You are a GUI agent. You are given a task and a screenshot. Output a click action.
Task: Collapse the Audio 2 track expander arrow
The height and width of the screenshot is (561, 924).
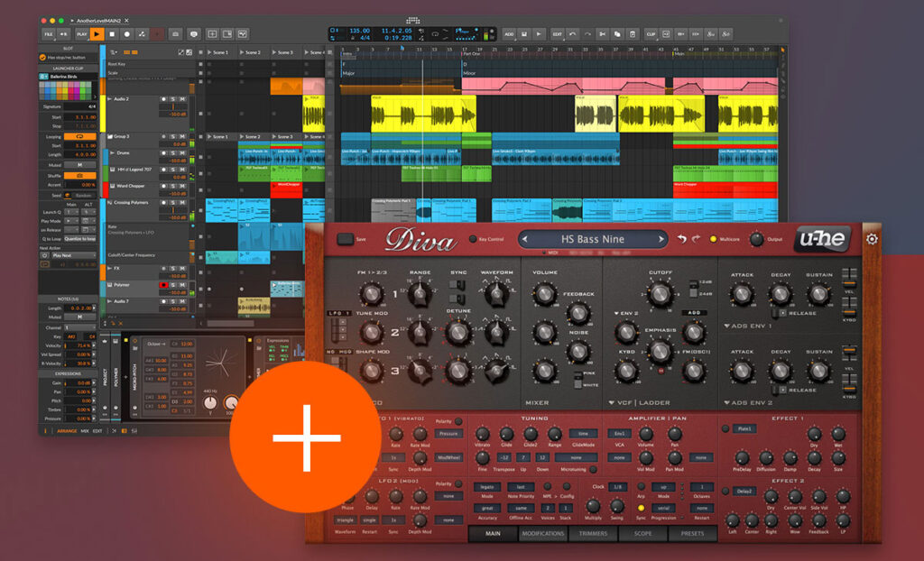[109, 99]
